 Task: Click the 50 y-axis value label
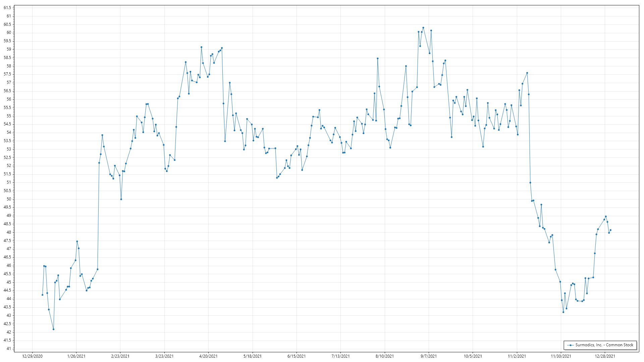(x=8, y=199)
